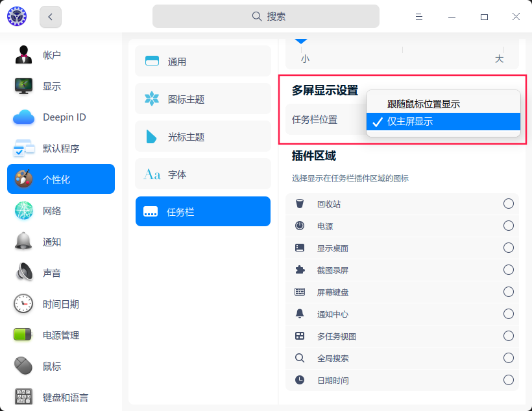Open the 光标主题 settings page
Screen dimensions: 532x411
click(x=203, y=137)
